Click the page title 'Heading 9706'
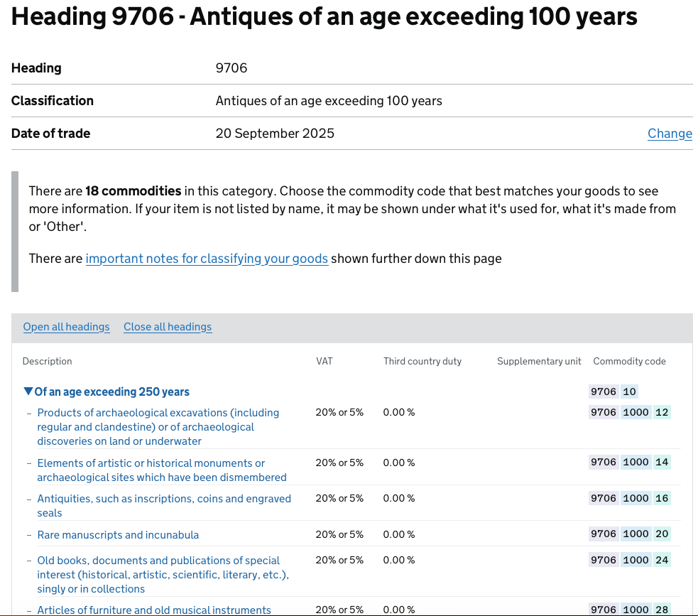698x616 pixels. [x=324, y=17]
